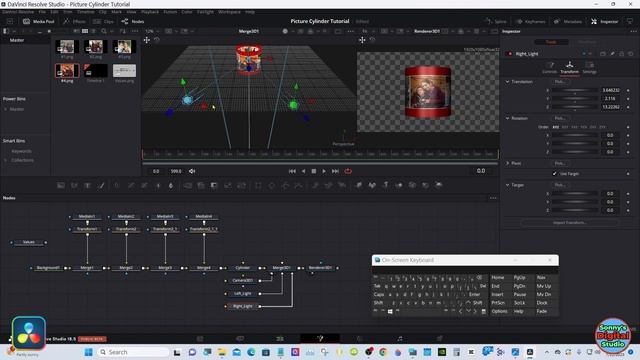
Task: Collapse the Rotation section
Action: tap(507, 118)
